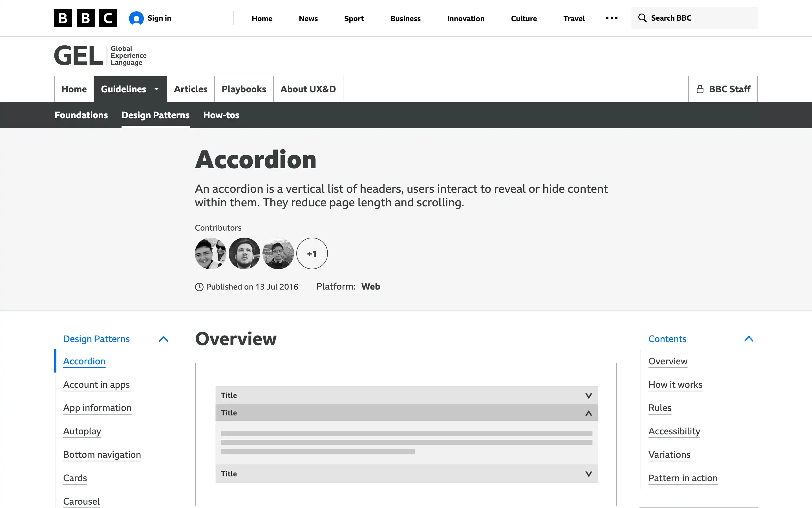Jump to Pattern in action section

683,478
